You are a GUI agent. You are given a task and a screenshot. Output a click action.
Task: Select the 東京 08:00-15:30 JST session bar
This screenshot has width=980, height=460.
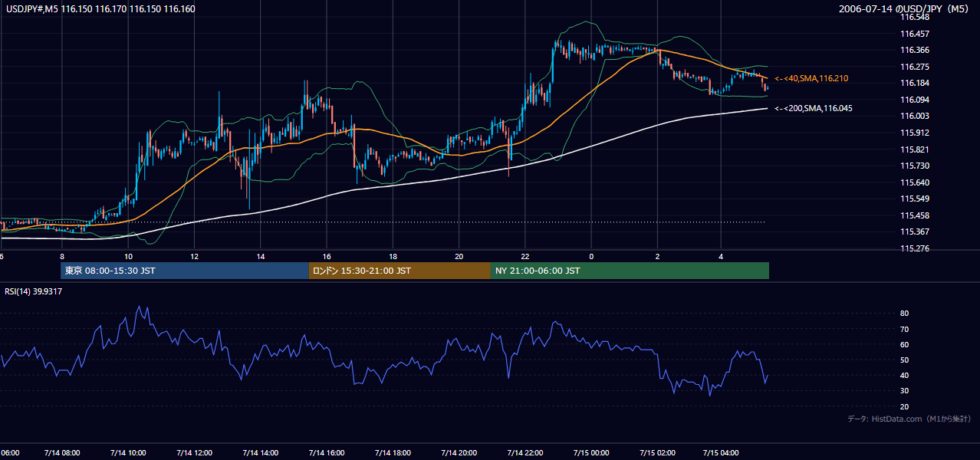[x=185, y=271]
